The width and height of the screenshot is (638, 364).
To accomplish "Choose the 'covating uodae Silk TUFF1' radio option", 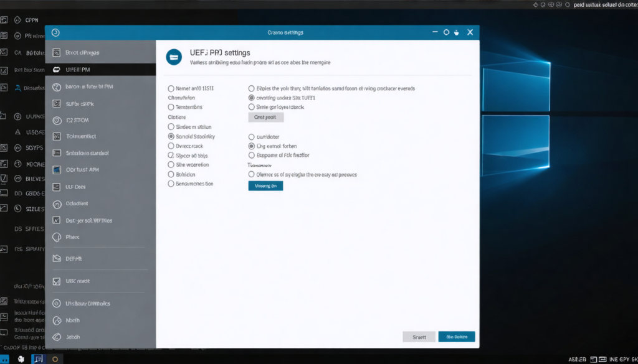I will tap(252, 98).
